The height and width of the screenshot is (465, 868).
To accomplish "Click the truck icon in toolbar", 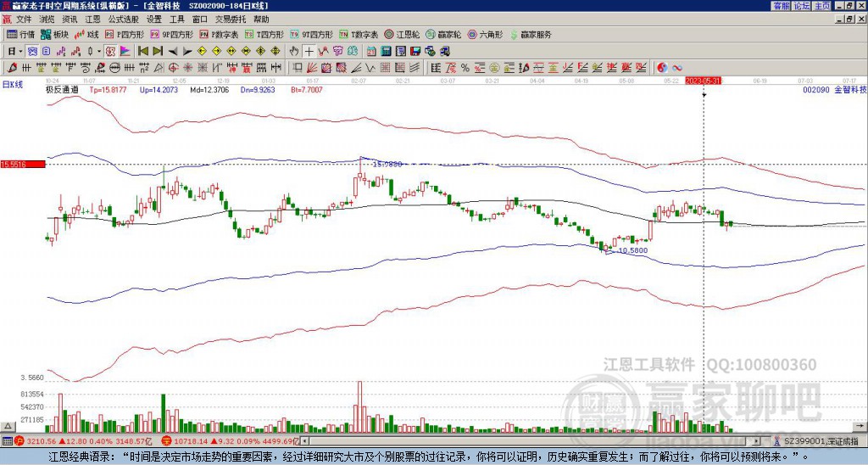I will [x=445, y=52].
